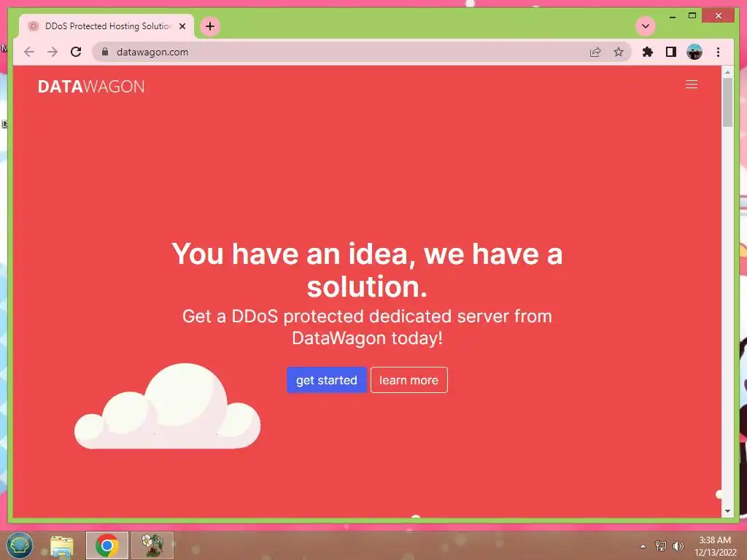Click the taskbar clock showing 3:38 AM

pos(715,546)
